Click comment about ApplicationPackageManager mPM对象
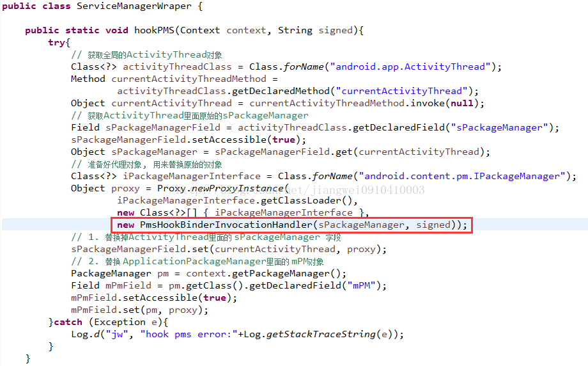Viewport: 588px width, 366px height. click(197, 262)
